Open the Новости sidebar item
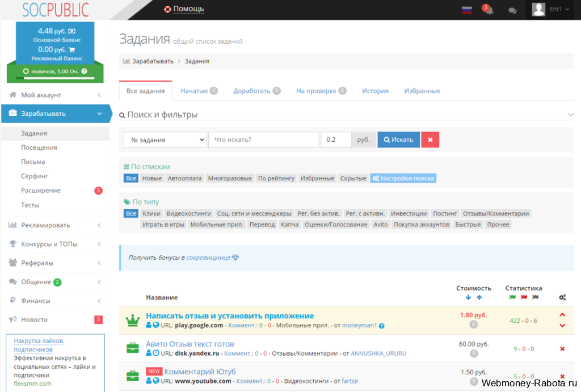The image size is (581, 392). (56, 319)
